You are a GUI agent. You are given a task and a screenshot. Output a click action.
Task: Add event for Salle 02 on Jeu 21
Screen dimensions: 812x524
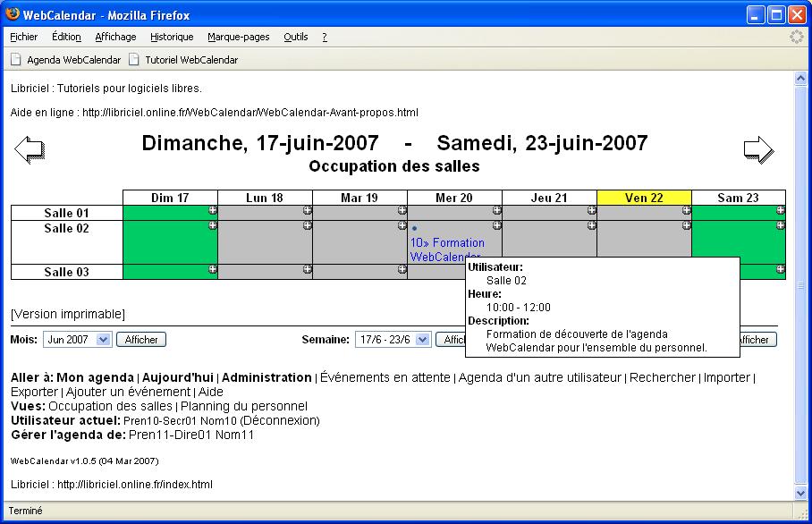pos(591,225)
